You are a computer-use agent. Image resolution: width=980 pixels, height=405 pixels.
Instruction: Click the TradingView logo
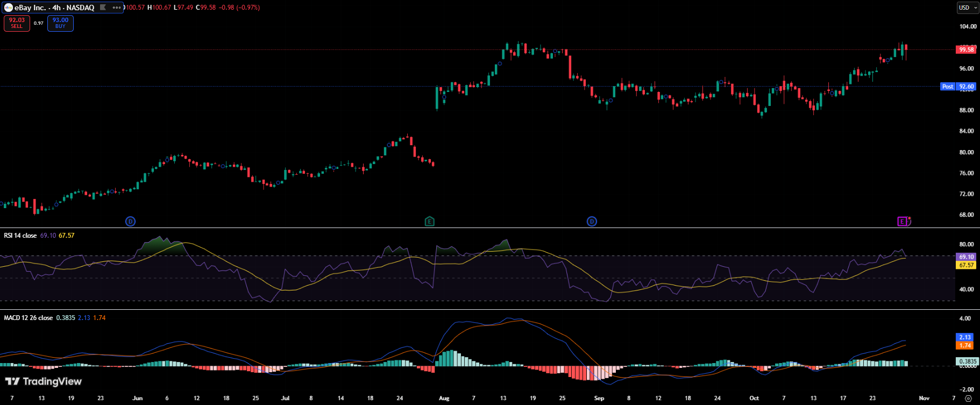point(44,381)
